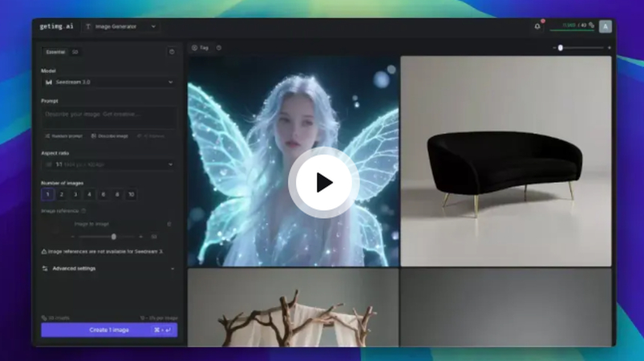Select 10 for number of images
644x361 pixels.
pyautogui.click(x=131, y=194)
